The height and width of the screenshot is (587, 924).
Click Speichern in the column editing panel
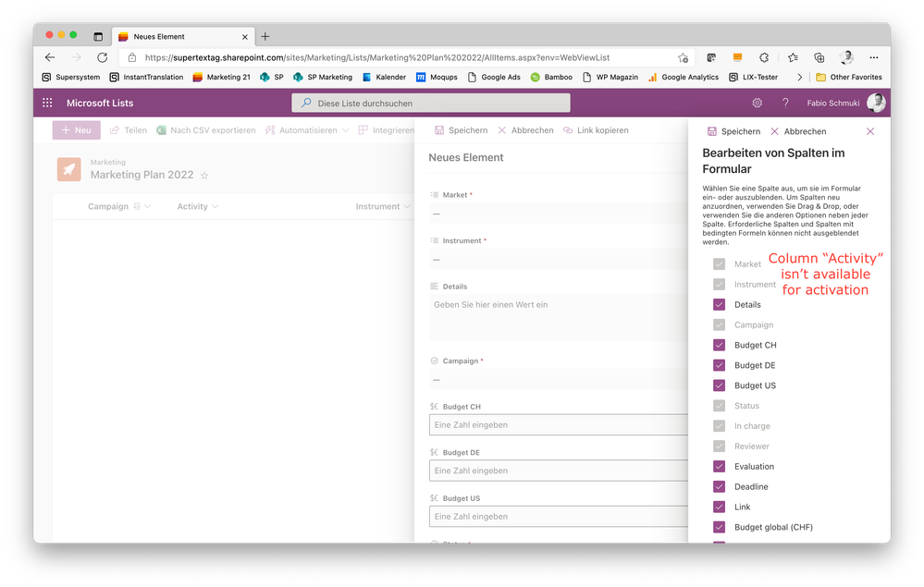(734, 131)
